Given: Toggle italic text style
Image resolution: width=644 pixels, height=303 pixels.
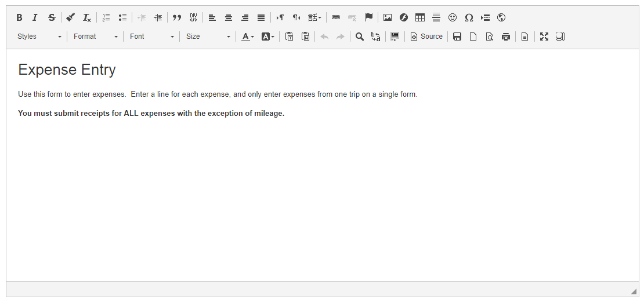Looking at the screenshot, I should click(x=35, y=17).
